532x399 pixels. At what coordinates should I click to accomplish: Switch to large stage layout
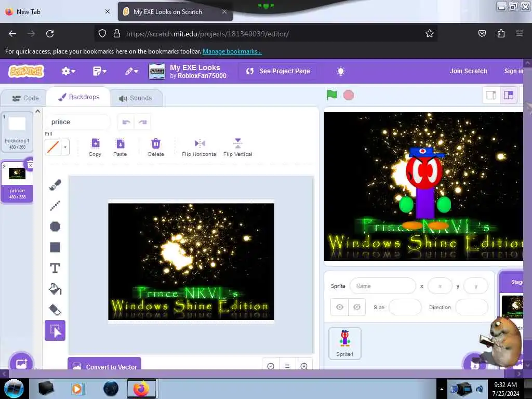[508, 96]
